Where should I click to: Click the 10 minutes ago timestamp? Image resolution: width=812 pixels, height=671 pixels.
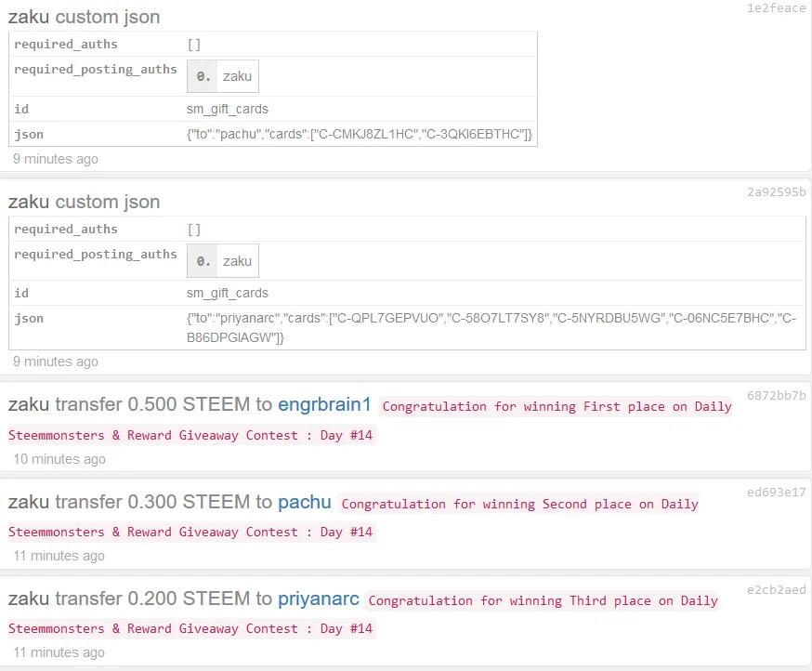tap(59, 459)
